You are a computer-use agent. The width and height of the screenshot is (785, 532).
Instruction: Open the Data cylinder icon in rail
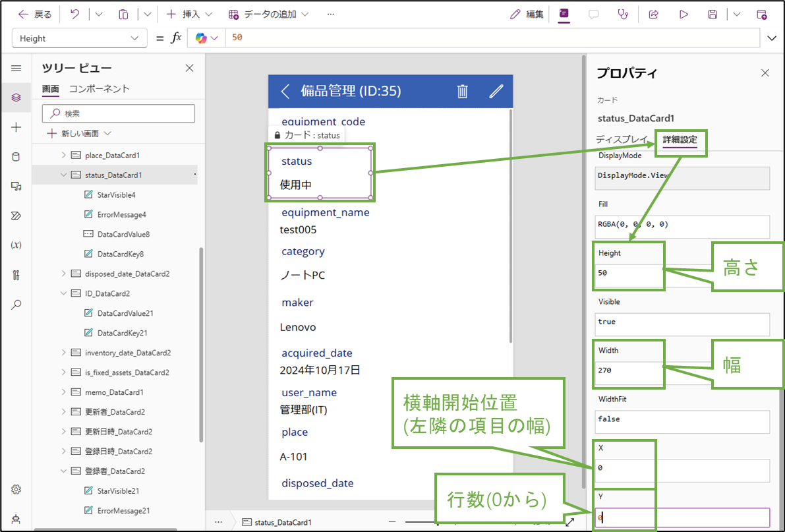click(16, 157)
